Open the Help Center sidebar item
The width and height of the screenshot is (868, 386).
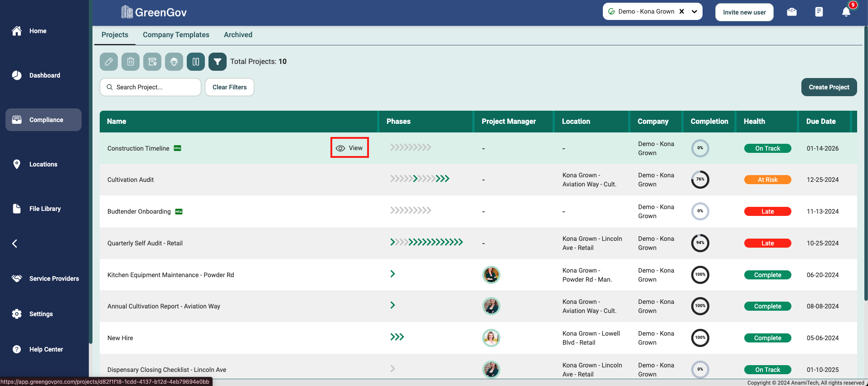tap(37, 349)
